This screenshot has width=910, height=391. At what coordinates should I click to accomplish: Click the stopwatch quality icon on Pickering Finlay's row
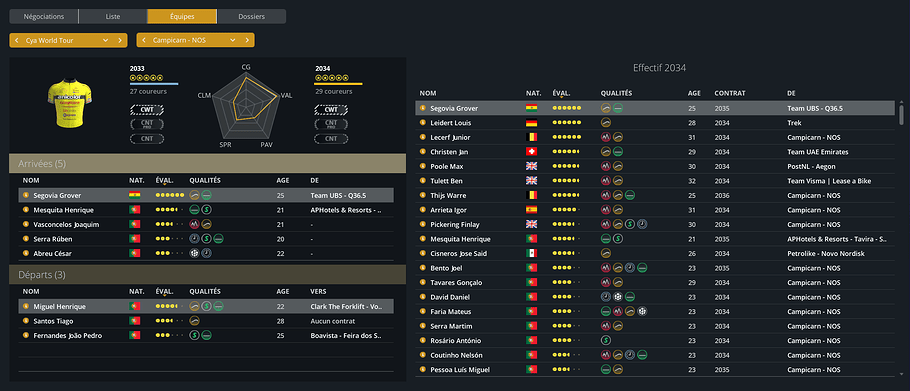pos(642,225)
